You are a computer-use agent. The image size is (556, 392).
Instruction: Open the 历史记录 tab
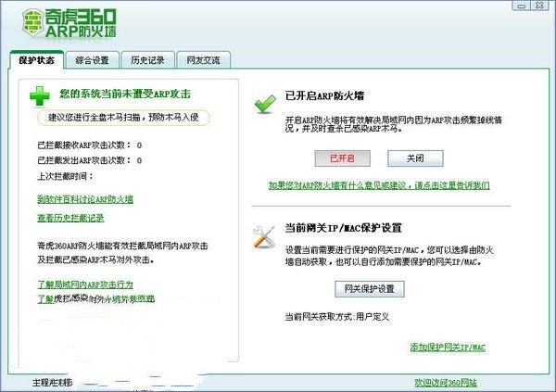[x=147, y=60]
